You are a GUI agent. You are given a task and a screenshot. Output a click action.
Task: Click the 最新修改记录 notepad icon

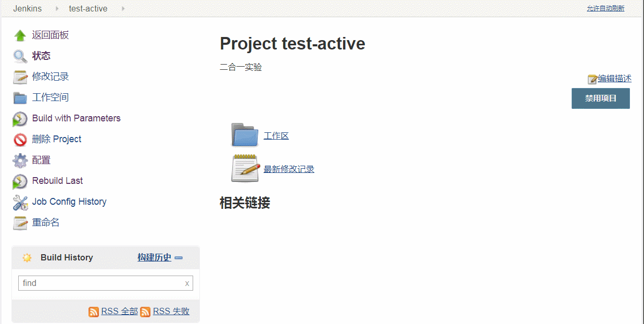tap(245, 168)
